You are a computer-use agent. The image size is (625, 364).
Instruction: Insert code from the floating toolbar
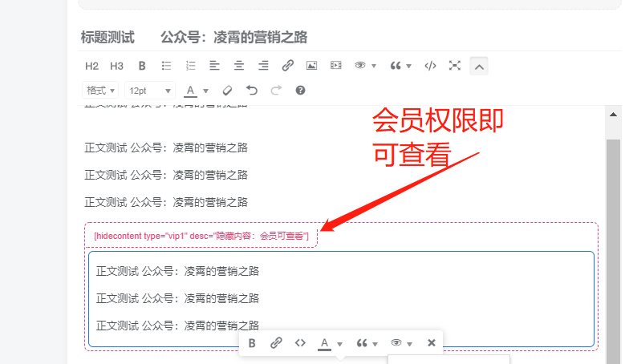[300, 343]
